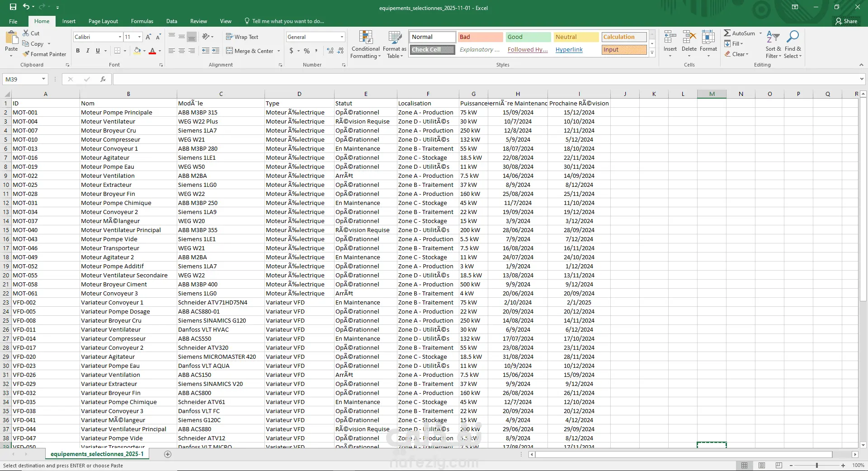Viewport: 868px width, 471px height.
Task: Expand the Calibri font name dropdown
Action: [x=120, y=37]
